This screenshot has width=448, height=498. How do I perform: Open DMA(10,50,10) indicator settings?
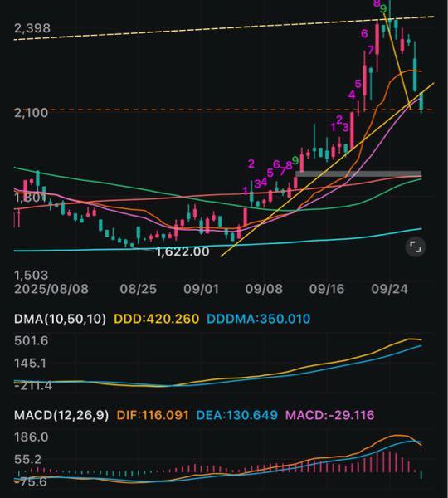60,319
